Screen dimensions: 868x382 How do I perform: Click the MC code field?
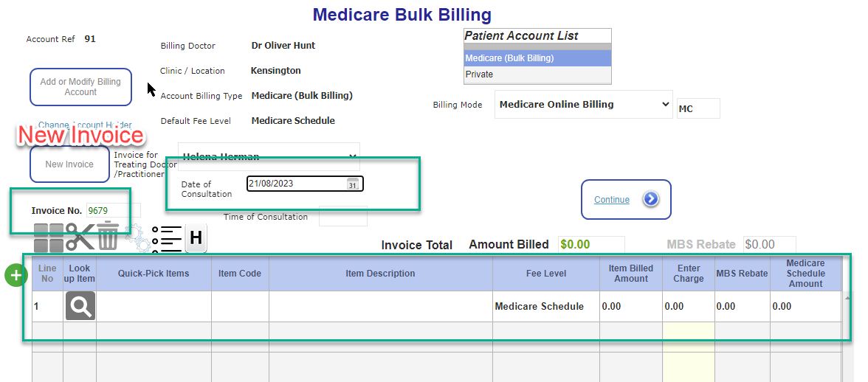coord(698,109)
